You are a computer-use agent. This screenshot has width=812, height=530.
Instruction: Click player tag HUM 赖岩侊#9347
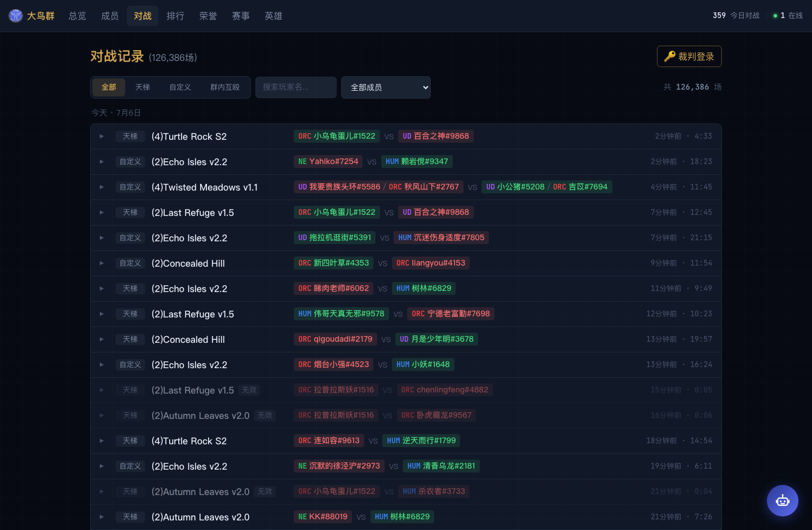coord(417,161)
